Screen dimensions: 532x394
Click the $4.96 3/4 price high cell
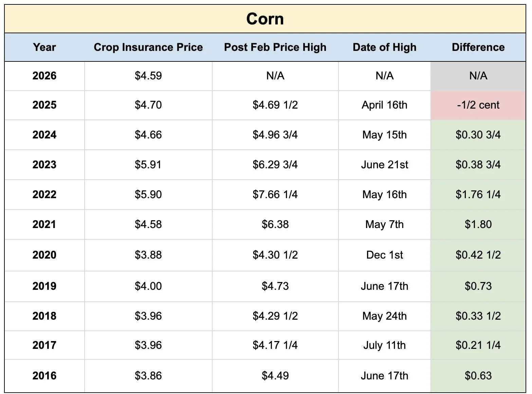pos(275,135)
